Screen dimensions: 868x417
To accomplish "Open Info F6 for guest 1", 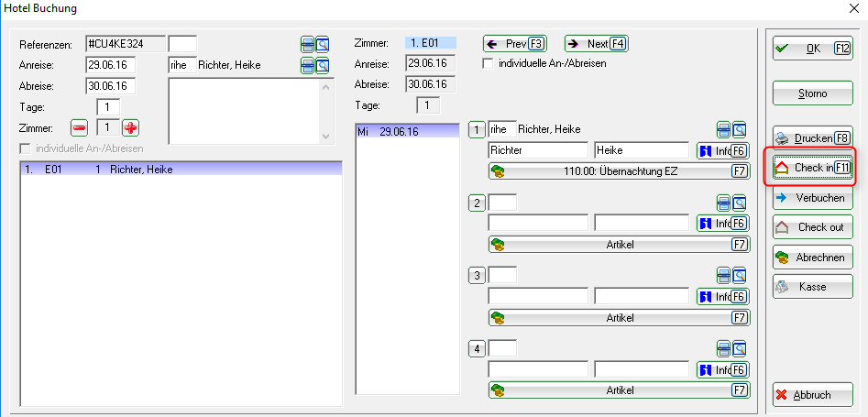I will 723,150.
